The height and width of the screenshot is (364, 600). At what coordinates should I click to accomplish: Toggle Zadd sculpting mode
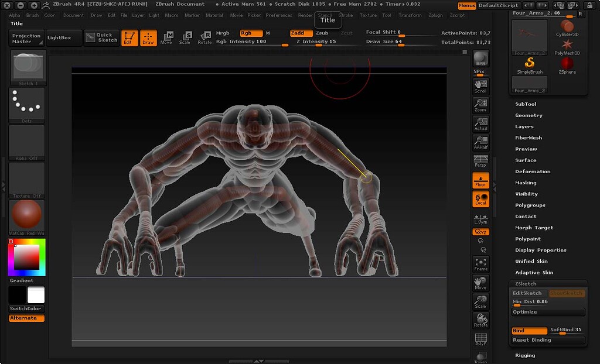301,33
